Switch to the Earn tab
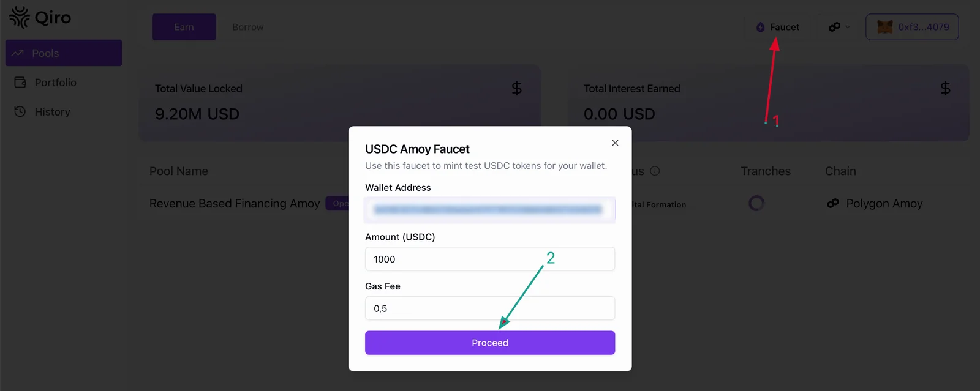 tap(184, 27)
